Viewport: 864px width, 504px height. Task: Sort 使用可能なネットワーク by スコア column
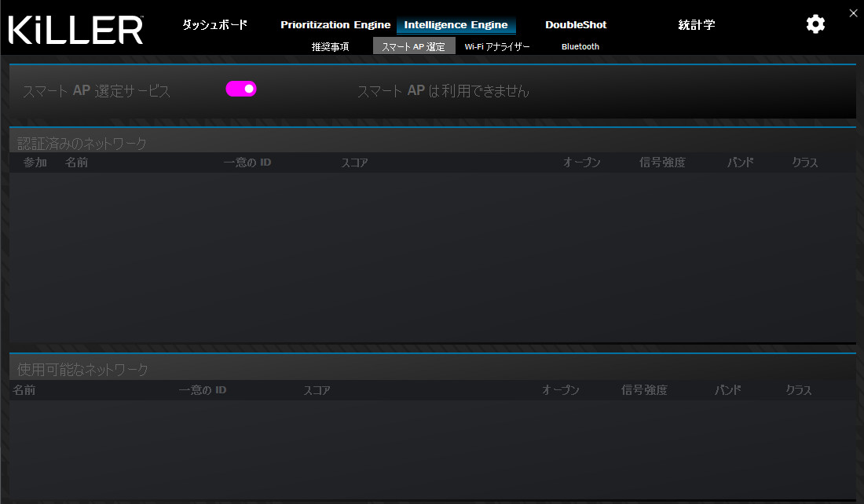(x=317, y=390)
